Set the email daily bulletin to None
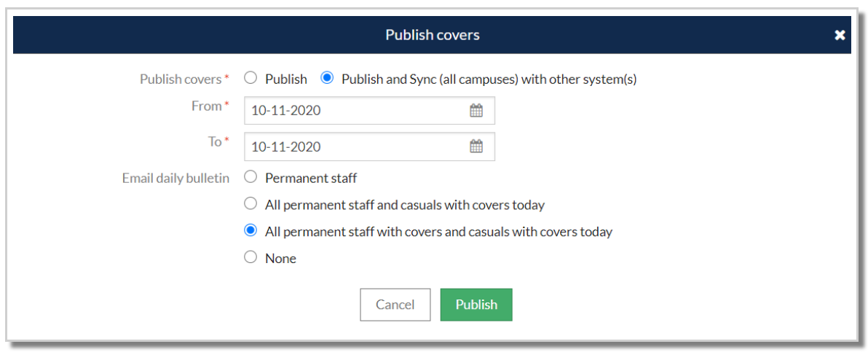 tap(250, 257)
